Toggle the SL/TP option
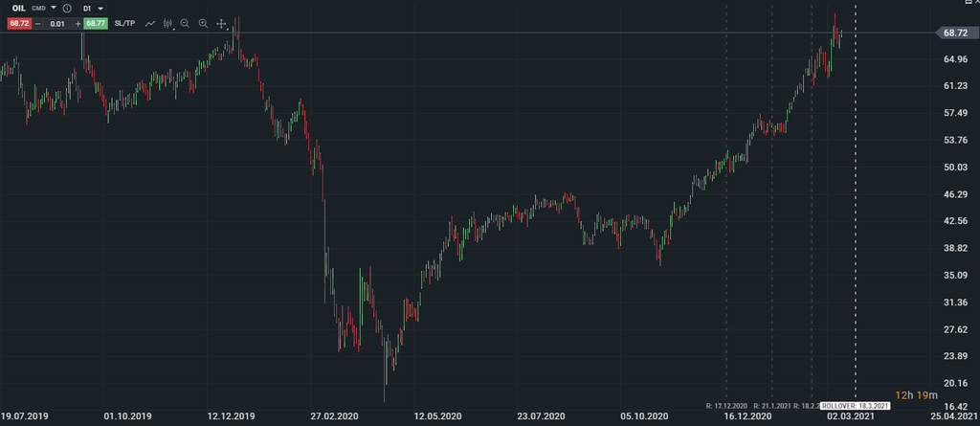The width and height of the screenshot is (980, 426). pos(124,22)
